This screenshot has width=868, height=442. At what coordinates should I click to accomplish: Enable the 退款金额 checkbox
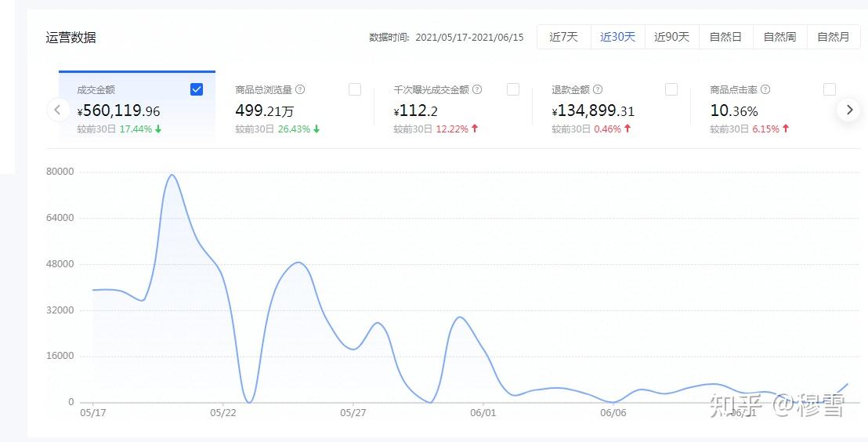click(x=671, y=89)
